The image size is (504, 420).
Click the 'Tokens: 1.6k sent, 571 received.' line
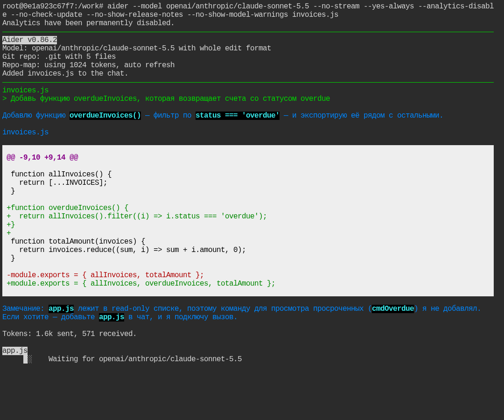(x=70, y=334)
